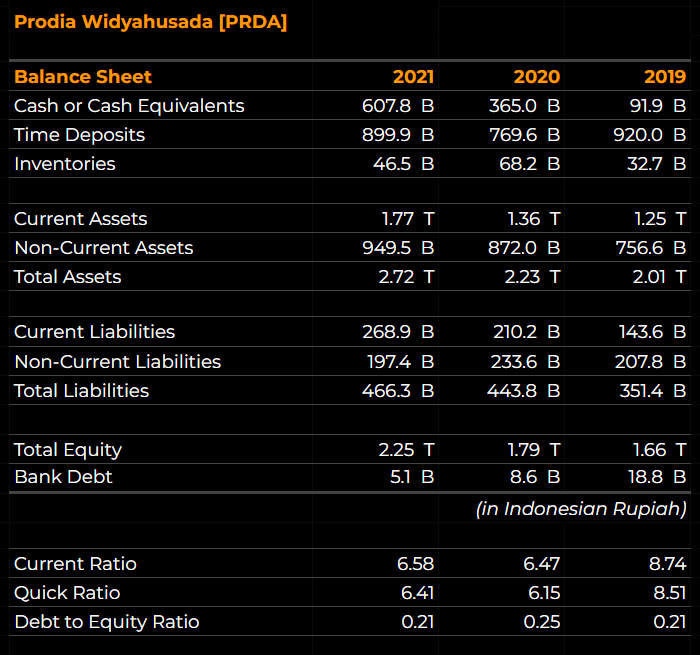Click the 2.23 T total assets value
The width and height of the screenshot is (700, 655).
[532, 277]
